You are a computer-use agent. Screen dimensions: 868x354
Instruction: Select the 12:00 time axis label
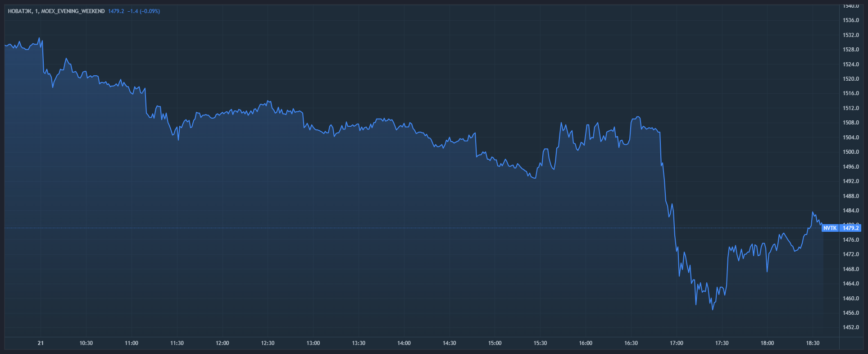click(222, 343)
